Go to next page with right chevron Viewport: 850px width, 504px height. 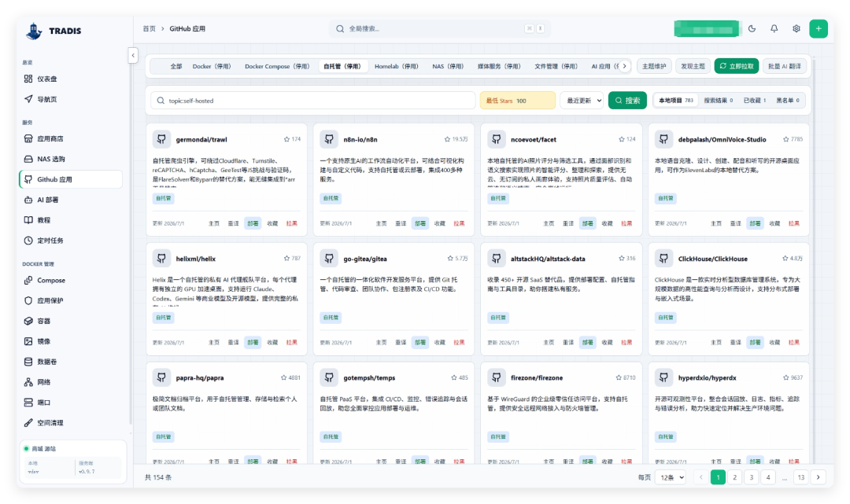tap(819, 477)
